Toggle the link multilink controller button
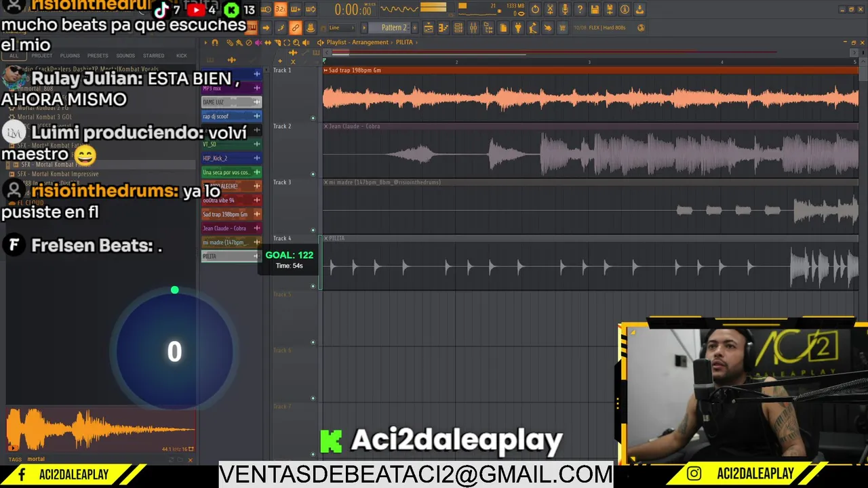Image resolution: width=868 pixels, height=488 pixels. (x=296, y=28)
